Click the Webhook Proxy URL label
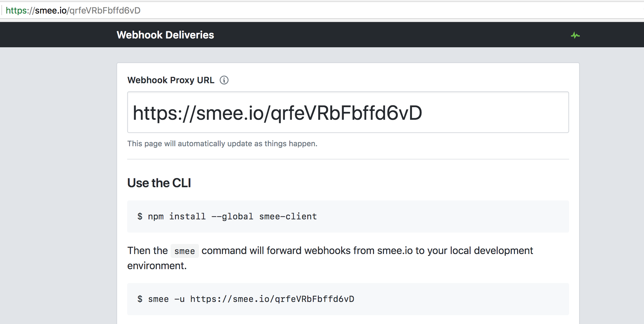644x324 pixels. tap(171, 80)
